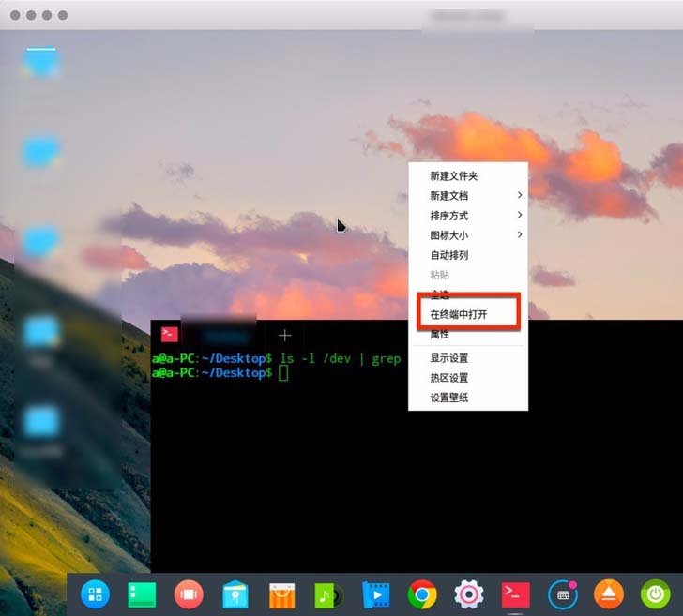Click the red terminal icon in the terminal title bar
Image resolution: width=683 pixels, height=616 pixels.
(x=170, y=335)
